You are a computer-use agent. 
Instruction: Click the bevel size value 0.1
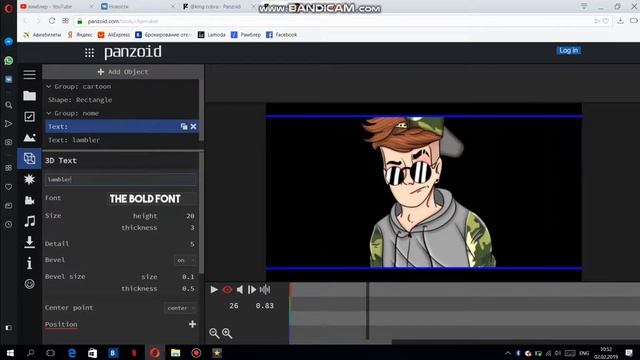pos(188,277)
